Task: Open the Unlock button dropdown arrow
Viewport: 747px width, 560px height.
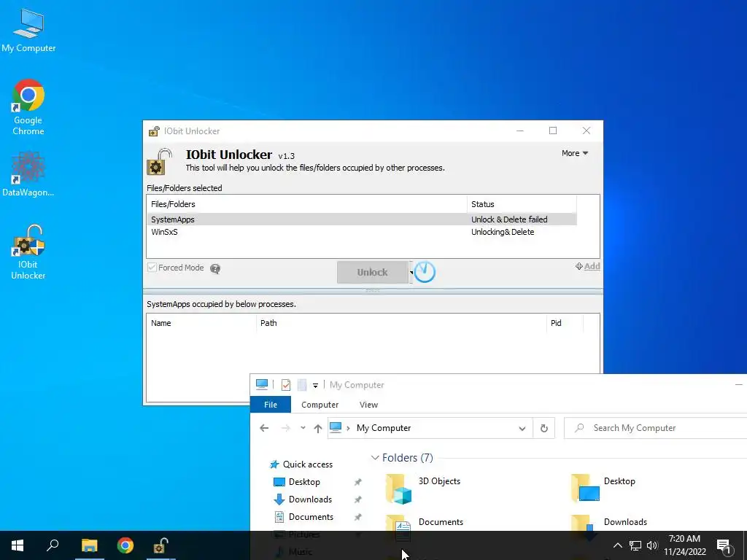Action: (x=411, y=273)
